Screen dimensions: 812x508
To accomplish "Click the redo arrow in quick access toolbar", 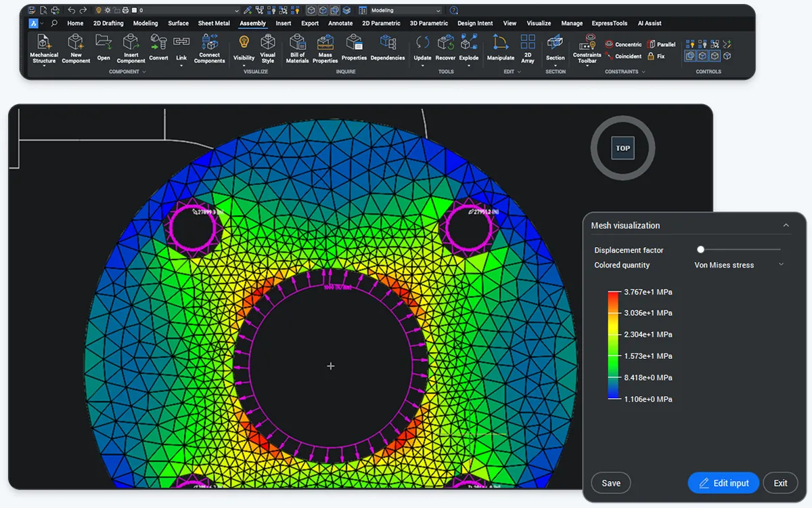I will (83, 10).
